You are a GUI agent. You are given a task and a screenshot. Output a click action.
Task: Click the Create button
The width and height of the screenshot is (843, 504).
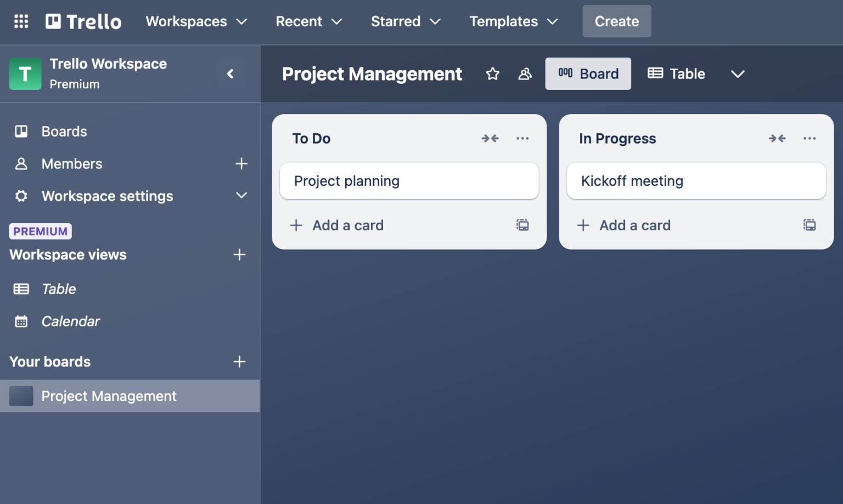point(616,21)
